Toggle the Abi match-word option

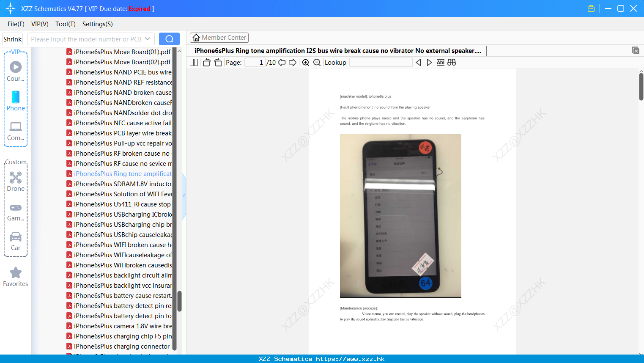point(440,63)
